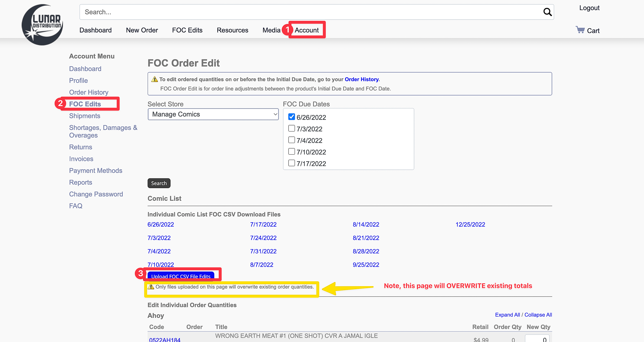The height and width of the screenshot is (342, 644).
Task: Click the Lunar Distribution logo
Action: coord(43,25)
